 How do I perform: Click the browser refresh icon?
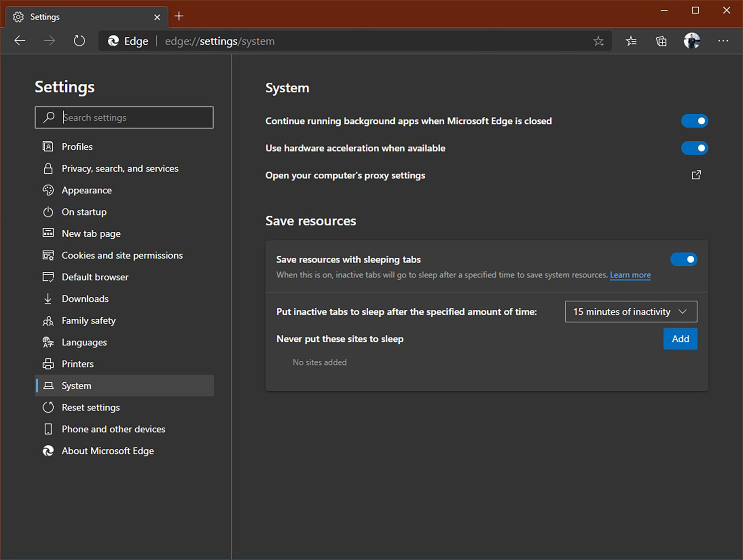(79, 41)
